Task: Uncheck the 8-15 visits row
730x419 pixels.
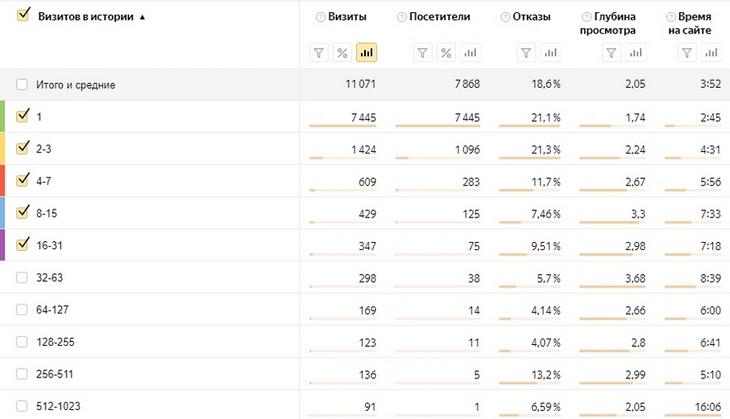Action: pos(22,212)
